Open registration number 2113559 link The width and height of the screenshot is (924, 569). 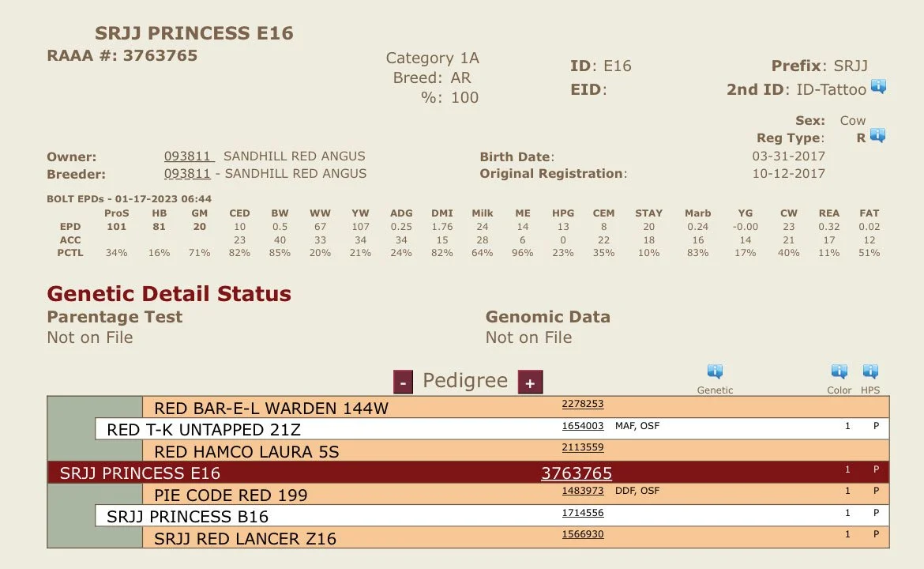pyautogui.click(x=583, y=447)
